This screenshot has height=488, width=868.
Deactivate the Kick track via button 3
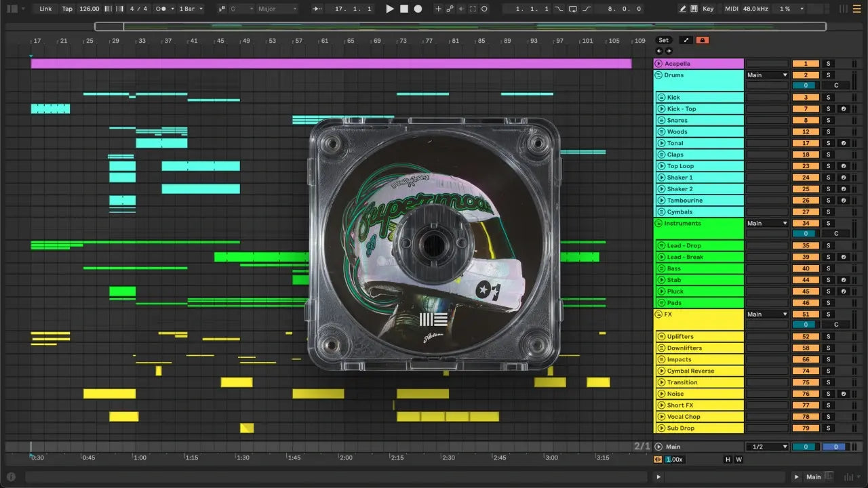[x=806, y=98]
